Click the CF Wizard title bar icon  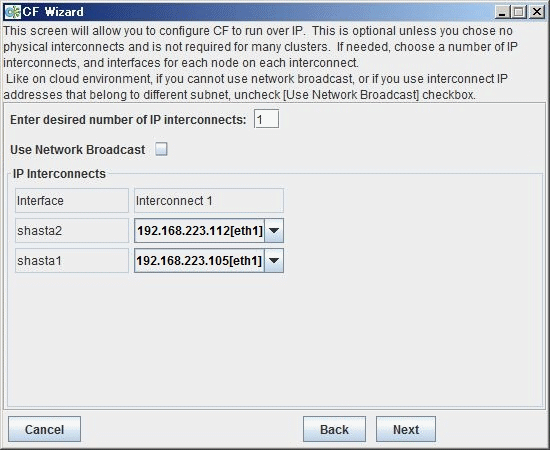[13, 12]
